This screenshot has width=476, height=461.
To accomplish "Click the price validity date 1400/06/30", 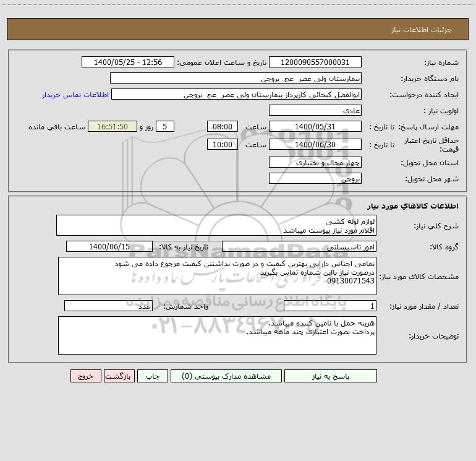I will click(x=315, y=144).
